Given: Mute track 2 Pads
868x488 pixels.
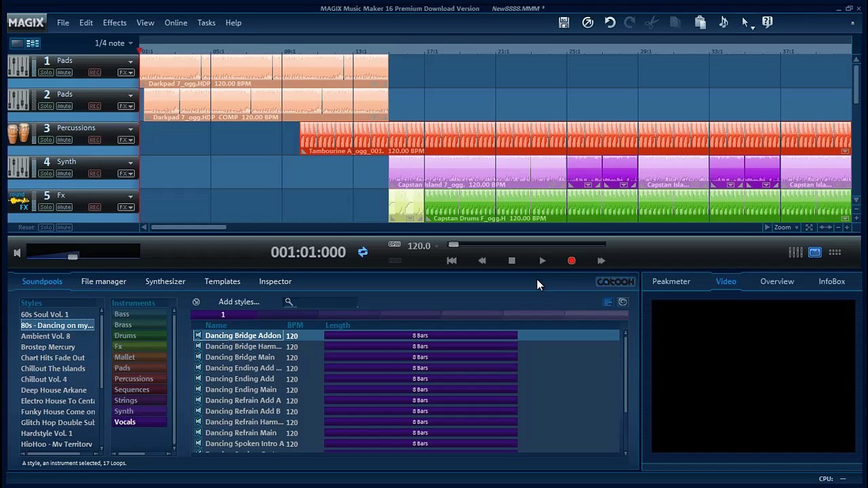Looking at the screenshot, I should pos(64,106).
